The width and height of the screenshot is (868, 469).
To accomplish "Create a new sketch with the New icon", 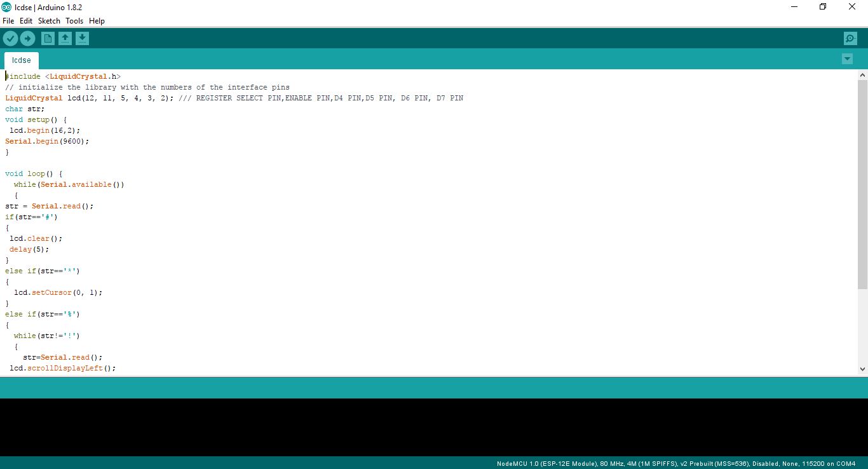I will (x=48, y=39).
